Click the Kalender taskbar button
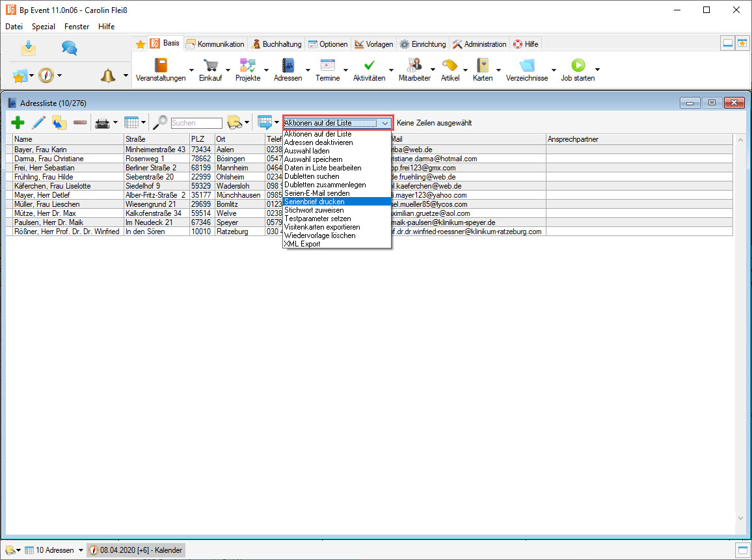This screenshot has height=560, width=752. 135,550
